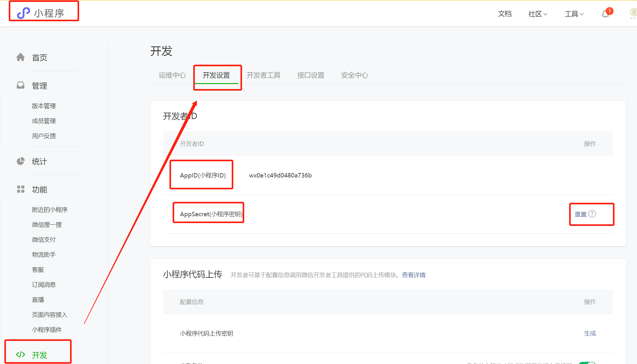Open 物流助手 in the sidebar
This screenshot has height=364, width=637.
point(44,255)
